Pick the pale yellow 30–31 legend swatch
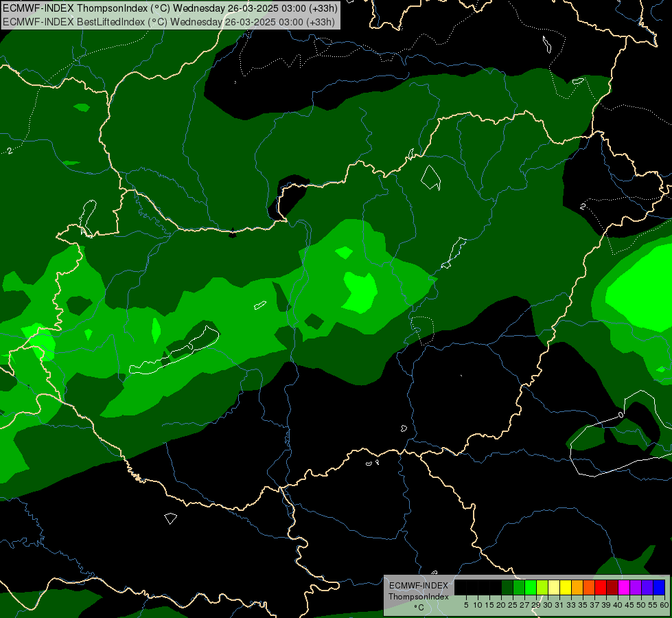 [554, 587]
